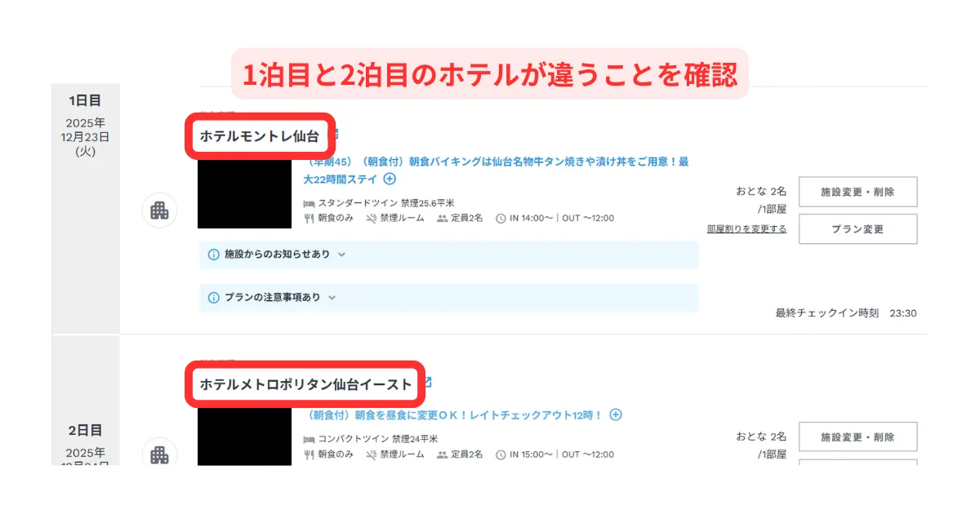
Task: Expand the プランの注意事項あり chevron
Action: point(332,298)
